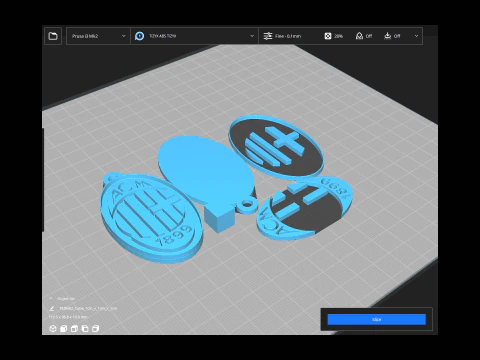Select the left side view cube icon
The width and height of the screenshot is (480, 360).
[x=85, y=329]
